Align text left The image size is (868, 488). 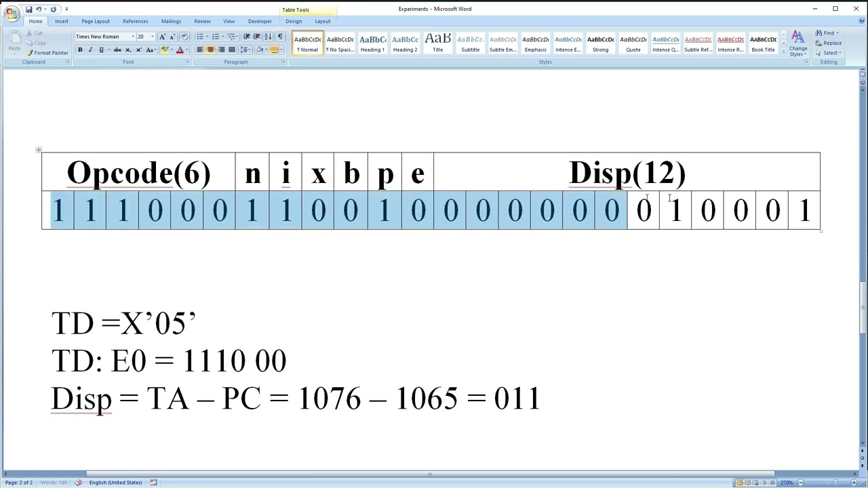200,50
